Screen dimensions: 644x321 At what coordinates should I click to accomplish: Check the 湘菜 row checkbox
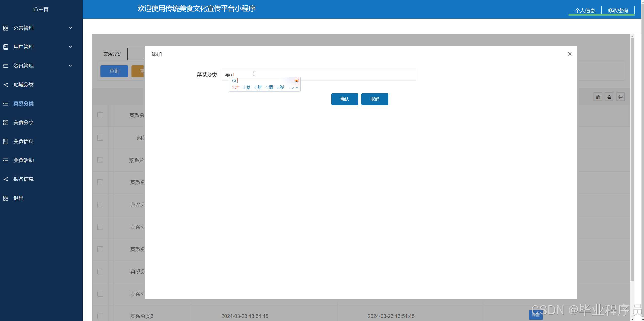100,138
